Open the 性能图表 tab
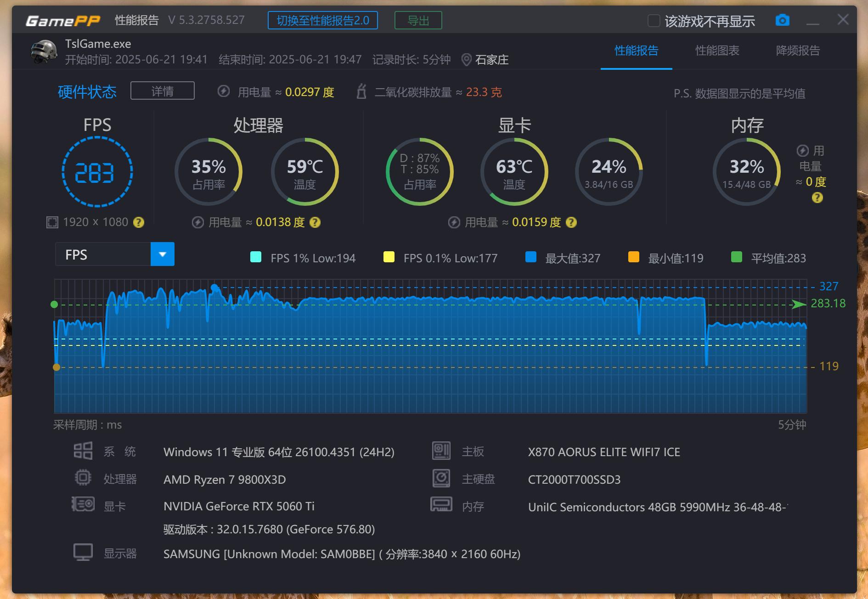The width and height of the screenshot is (868, 599). pyautogui.click(x=717, y=51)
